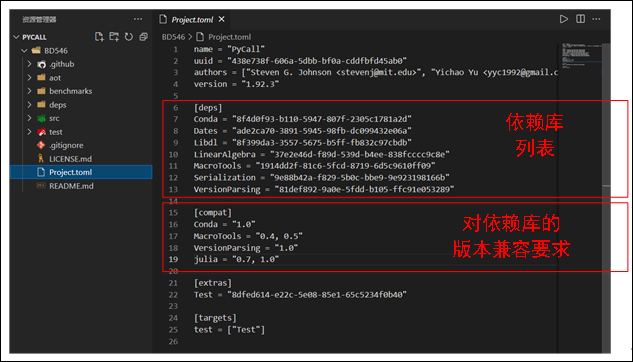This screenshot has width=633, height=362.
Task: Expand the src folder chevron
Action: coord(29,118)
